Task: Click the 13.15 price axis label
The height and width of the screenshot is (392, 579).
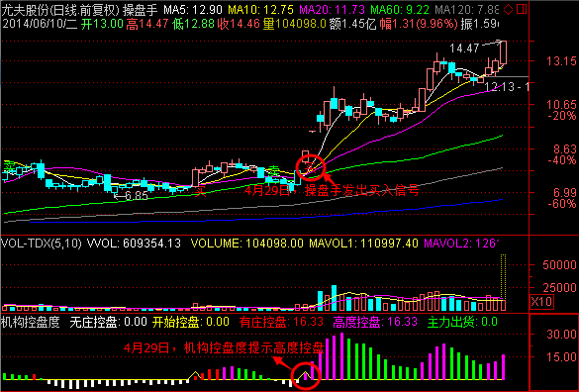Action: click(561, 61)
